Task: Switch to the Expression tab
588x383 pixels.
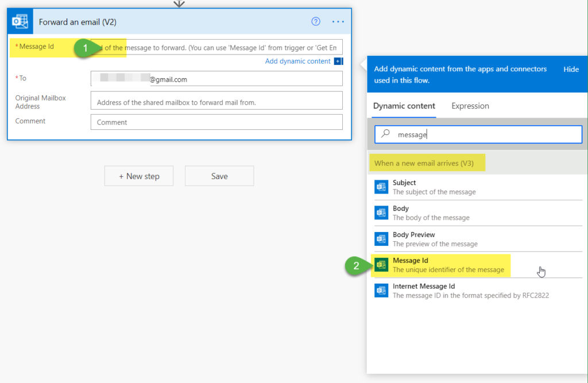Action: pyautogui.click(x=470, y=106)
